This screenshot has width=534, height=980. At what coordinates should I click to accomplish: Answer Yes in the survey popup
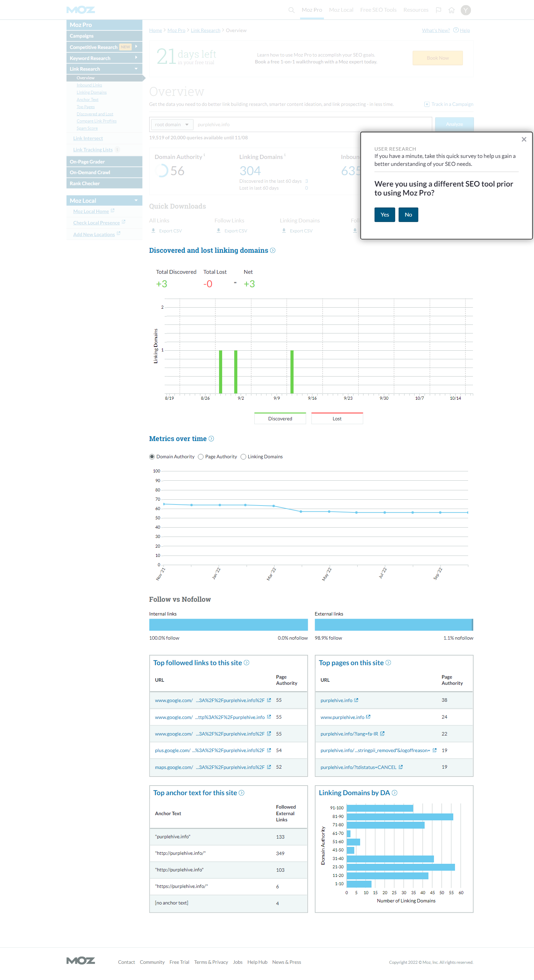pyautogui.click(x=385, y=214)
